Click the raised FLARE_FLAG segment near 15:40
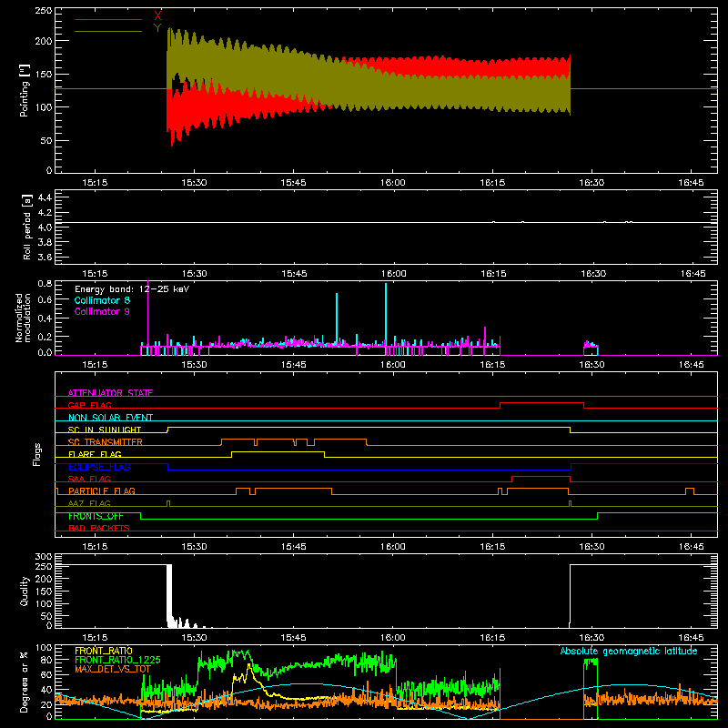 click(278, 451)
